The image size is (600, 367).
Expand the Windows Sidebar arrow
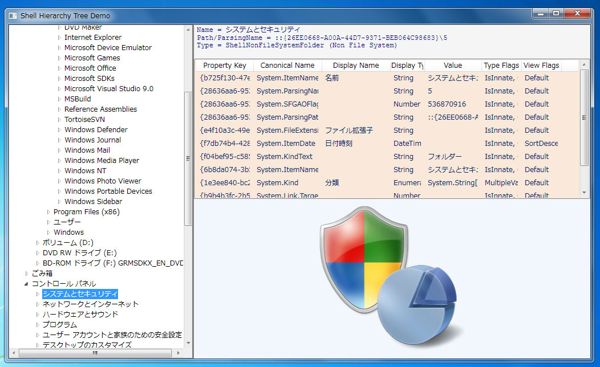[x=59, y=202]
